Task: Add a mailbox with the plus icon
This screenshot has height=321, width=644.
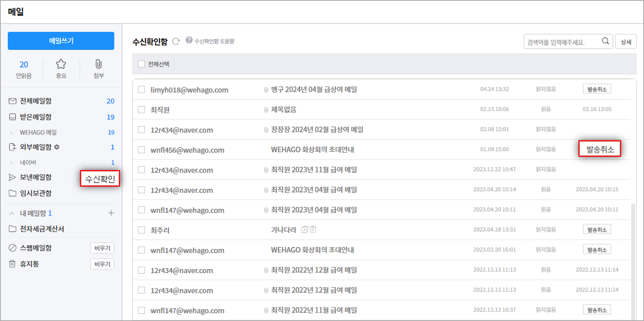Action: pos(111,213)
